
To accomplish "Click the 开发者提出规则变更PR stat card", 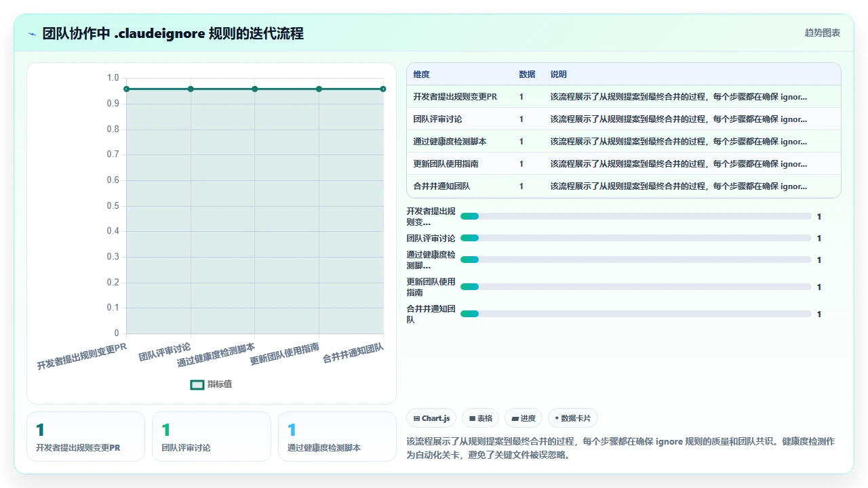I will click(85, 436).
